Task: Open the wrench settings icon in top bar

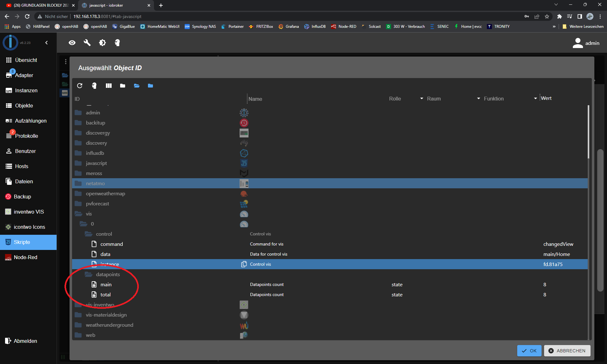Action: pyautogui.click(x=87, y=43)
